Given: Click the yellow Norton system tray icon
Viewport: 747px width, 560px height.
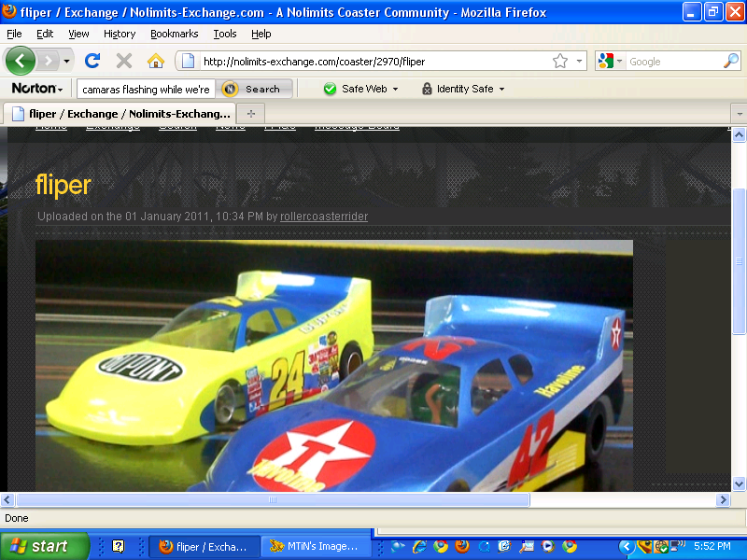Looking at the screenshot, I should point(644,546).
